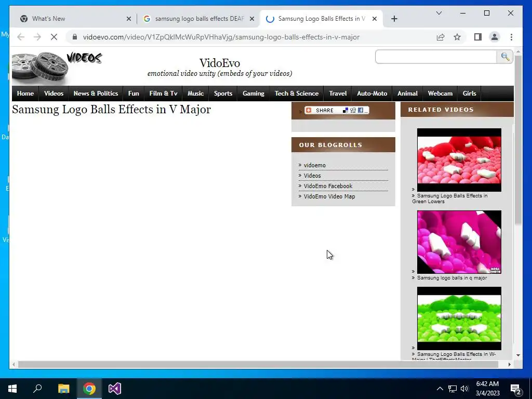Open the VidoEmo Video Map link
Image resolution: width=532 pixels, height=399 pixels.
tap(329, 196)
